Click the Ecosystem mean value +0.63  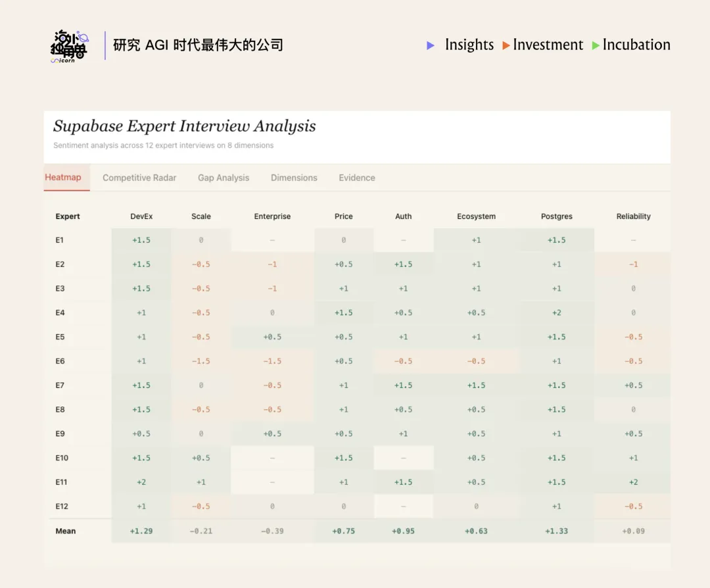coord(477,531)
